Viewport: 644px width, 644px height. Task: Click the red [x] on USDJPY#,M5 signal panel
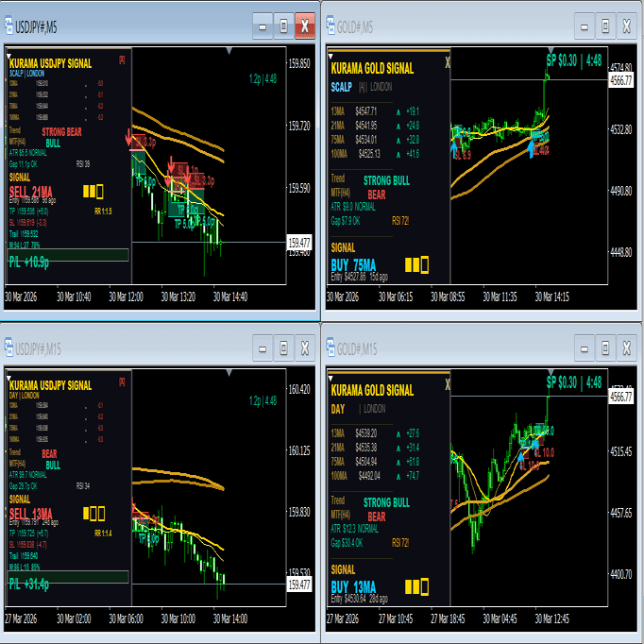point(122,60)
